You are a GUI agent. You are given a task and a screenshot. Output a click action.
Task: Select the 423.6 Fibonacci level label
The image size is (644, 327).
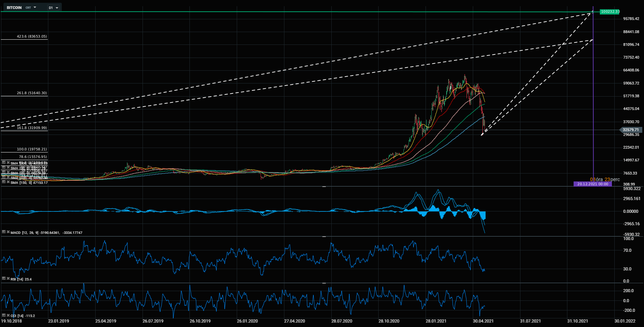coord(32,37)
